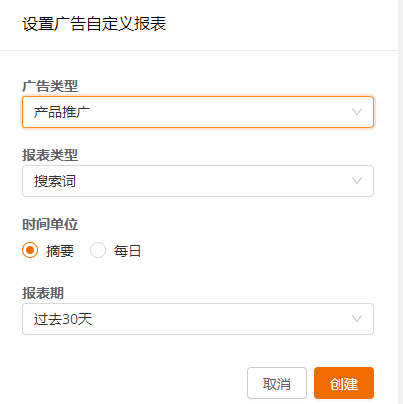Choose the 摘要 text label option
Screen dimensions: 403x404
pyautogui.click(x=60, y=251)
